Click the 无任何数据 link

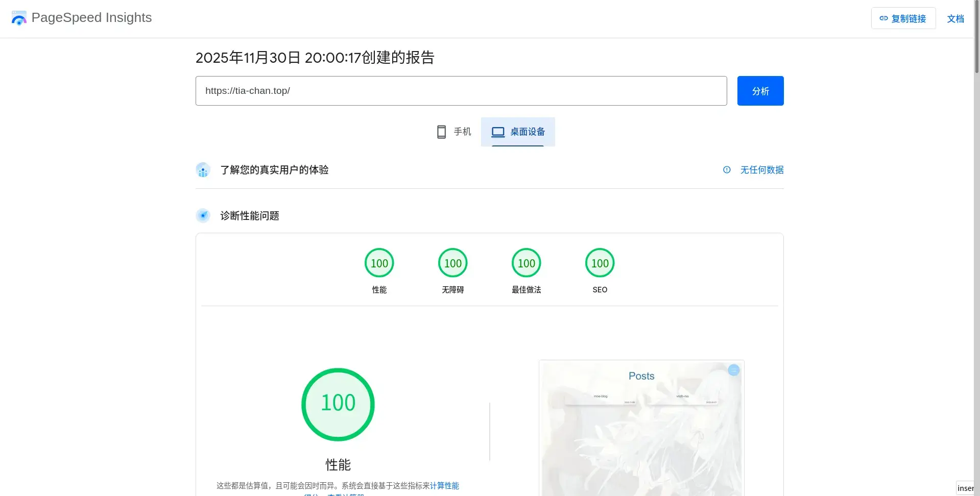(761, 170)
